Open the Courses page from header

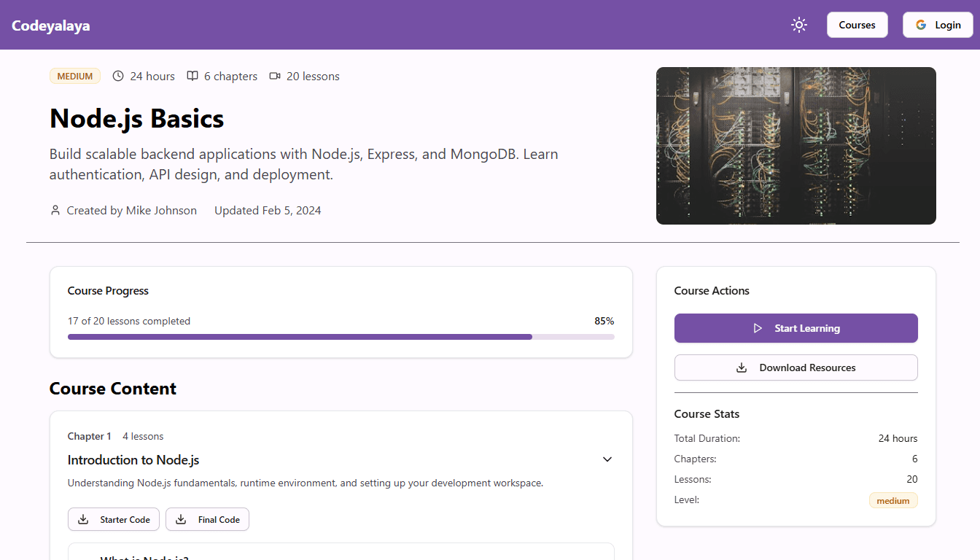857,25
